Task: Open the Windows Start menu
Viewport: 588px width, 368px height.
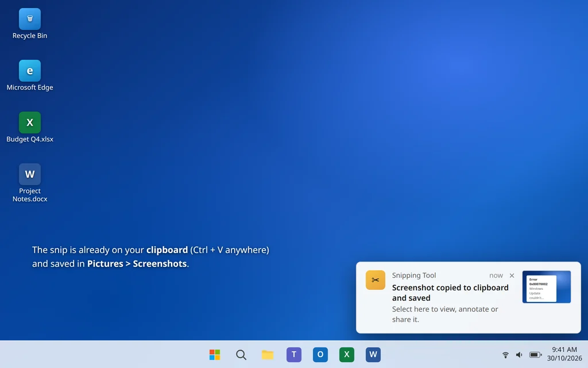Action: [215, 354]
